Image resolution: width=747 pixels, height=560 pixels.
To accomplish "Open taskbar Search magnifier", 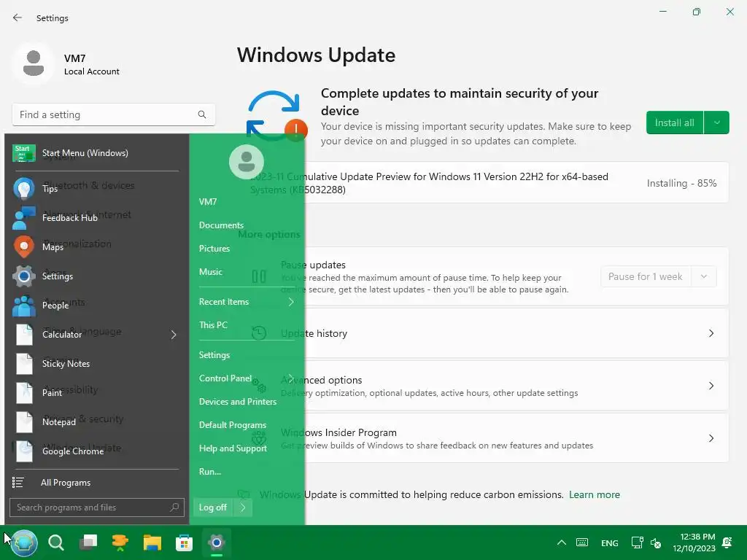I will pos(56,542).
